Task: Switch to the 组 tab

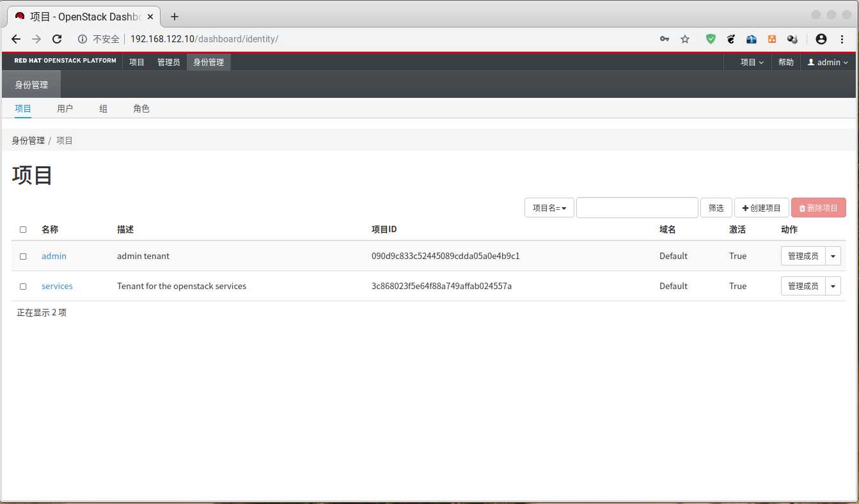Action: tap(103, 109)
